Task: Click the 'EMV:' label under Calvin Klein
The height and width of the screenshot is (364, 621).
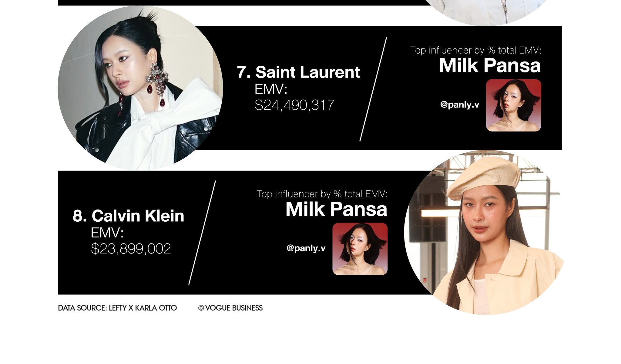Action: pyautogui.click(x=107, y=233)
